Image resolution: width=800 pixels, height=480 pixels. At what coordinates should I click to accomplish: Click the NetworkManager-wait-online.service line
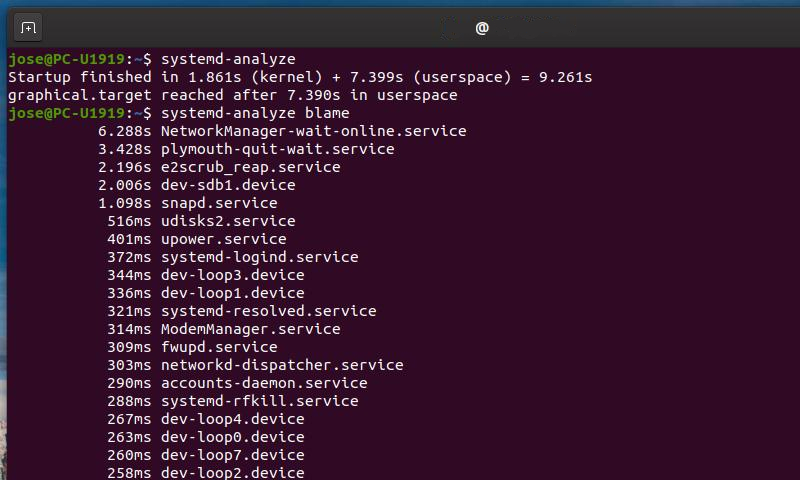(282, 131)
